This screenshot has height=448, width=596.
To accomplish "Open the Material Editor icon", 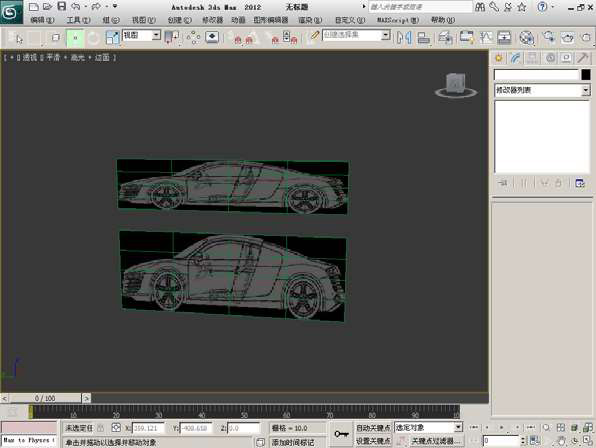I will (526, 38).
